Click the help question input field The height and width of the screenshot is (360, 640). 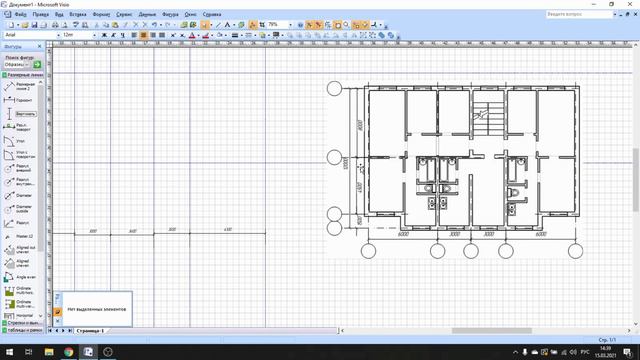pos(579,14)
